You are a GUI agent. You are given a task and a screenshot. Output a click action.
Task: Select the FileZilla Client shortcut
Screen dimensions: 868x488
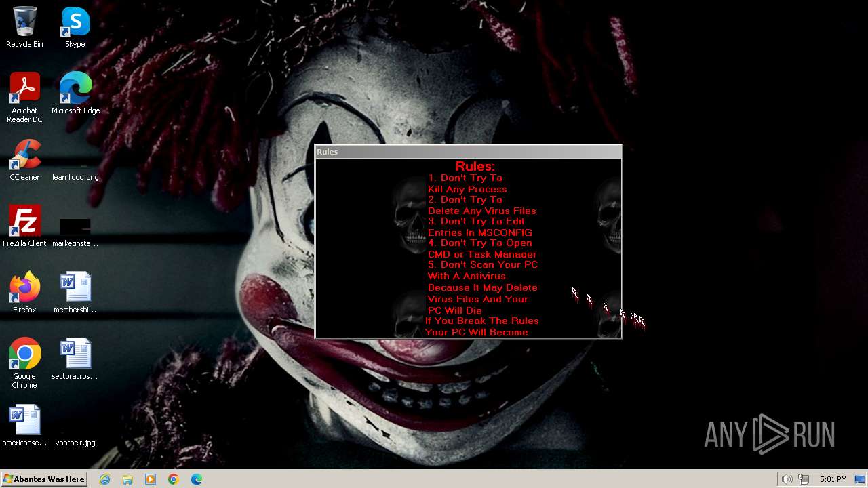pos(24,226)
